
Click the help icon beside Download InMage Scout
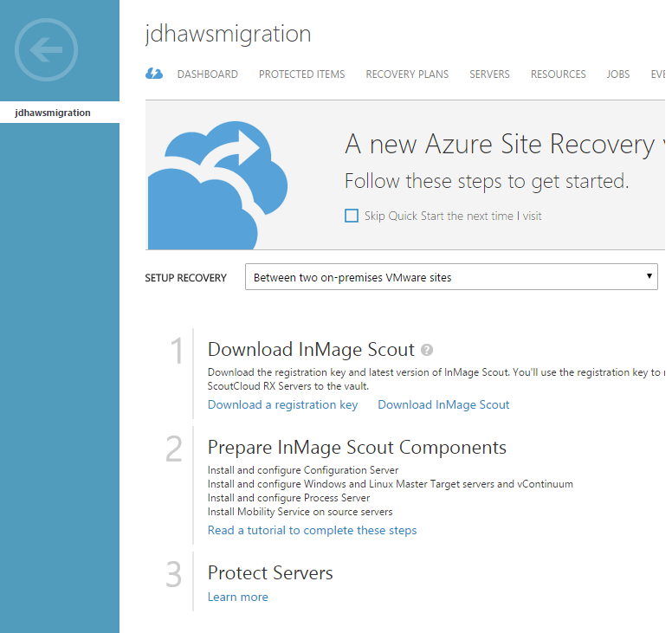click(427, 350)
